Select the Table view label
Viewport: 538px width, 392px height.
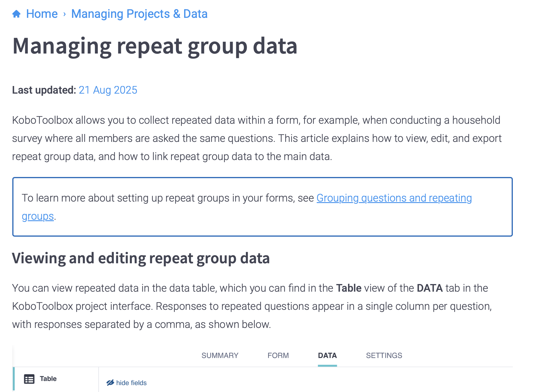point(48,379)
